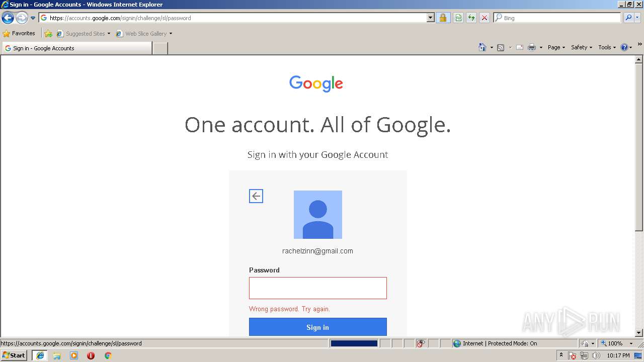
Task: Click the rachelzinn@gmail.com email text
Action: 317,251
